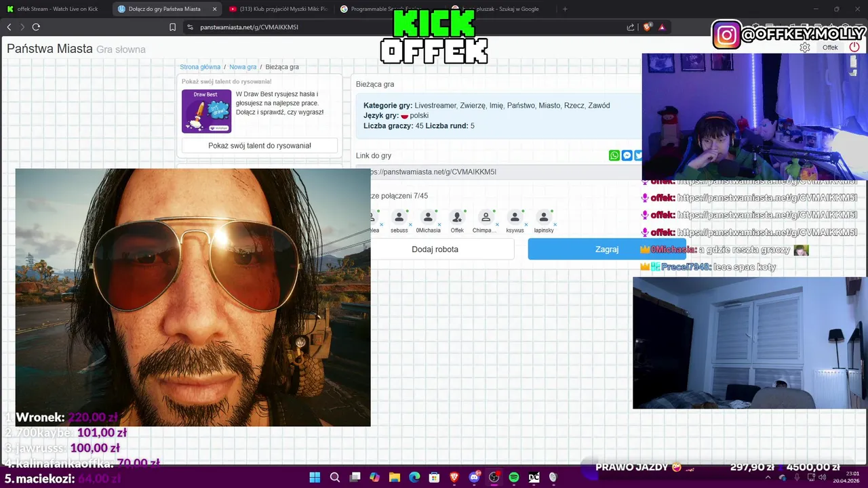
Task: Open File Explorer from the taskbar
Action: 395,477
